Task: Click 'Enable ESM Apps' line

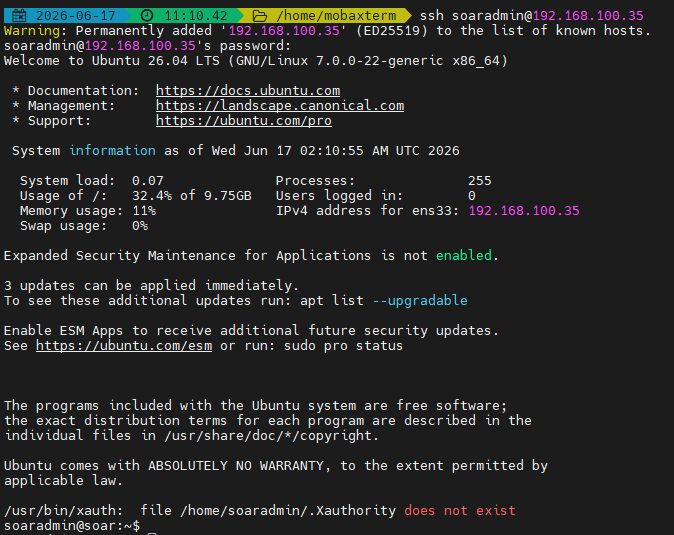Action: 251,331
